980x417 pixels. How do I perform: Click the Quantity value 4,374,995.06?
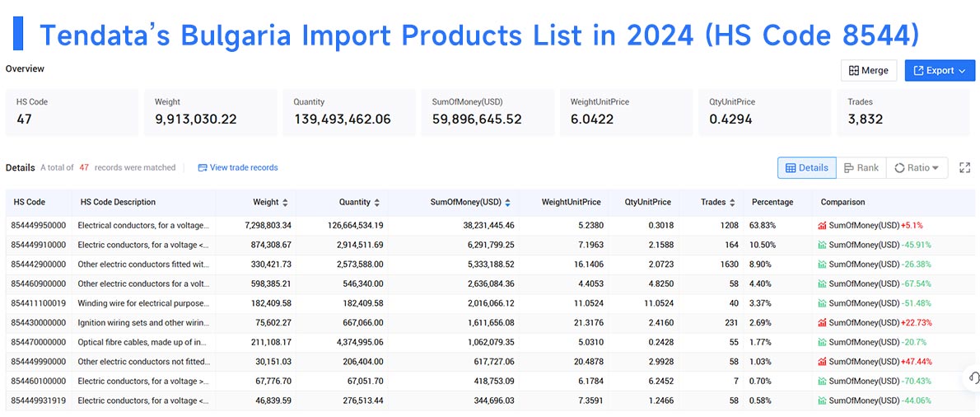click(x=354, y=342)
